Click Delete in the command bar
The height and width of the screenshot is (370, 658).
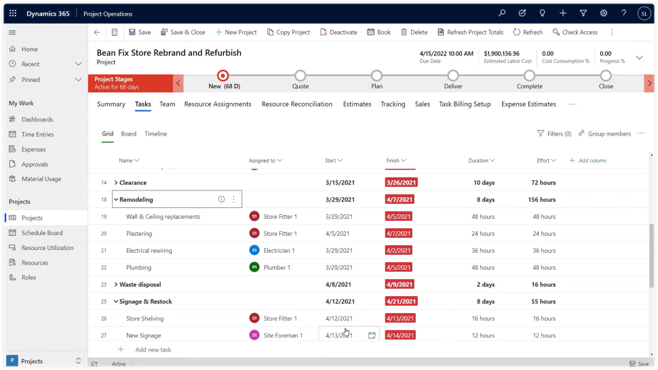(x=414, y=32)
